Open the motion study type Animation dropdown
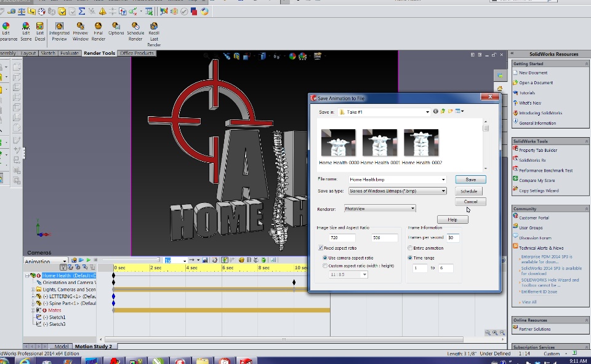 65,261
